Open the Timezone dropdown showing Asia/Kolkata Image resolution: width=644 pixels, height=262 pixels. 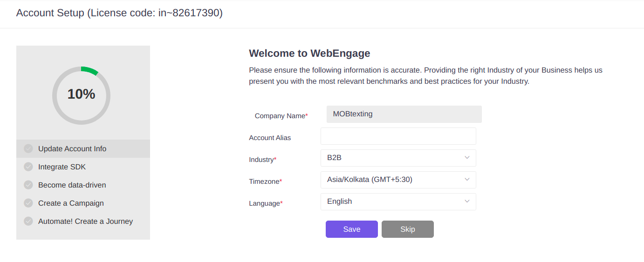398,180
